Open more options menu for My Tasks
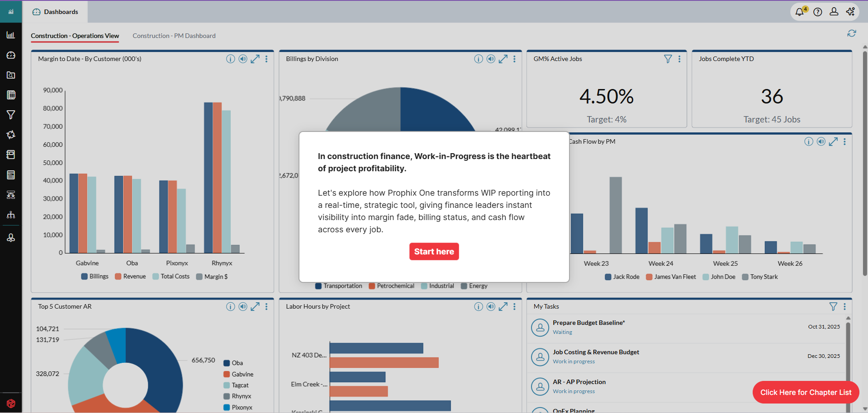 tap(844, 306)
